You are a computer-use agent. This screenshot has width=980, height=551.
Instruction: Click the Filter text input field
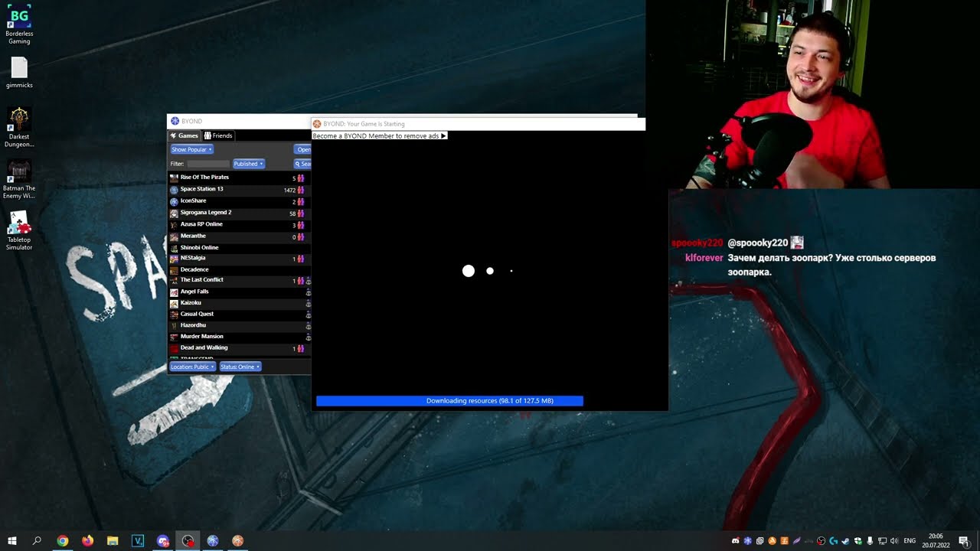[208, 164]
